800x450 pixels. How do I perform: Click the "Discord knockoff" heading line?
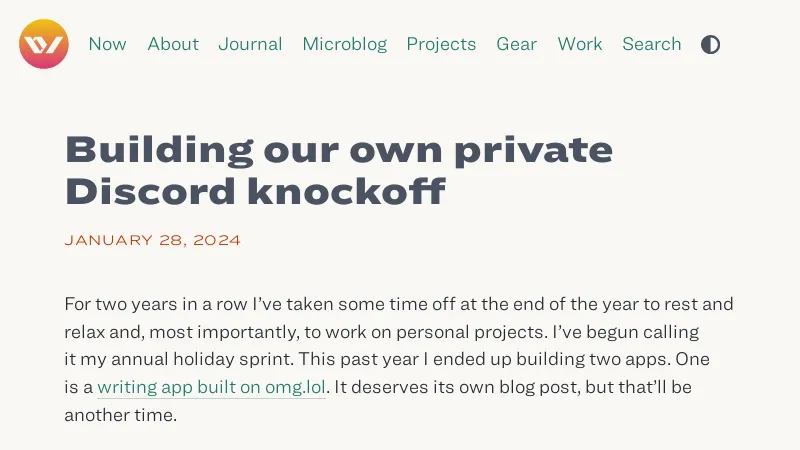[254, 190]
